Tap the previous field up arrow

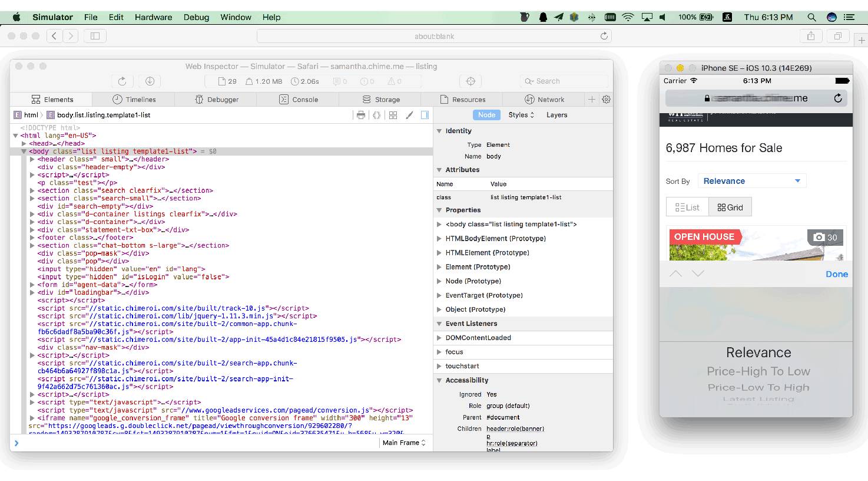[x=675, y=274]
